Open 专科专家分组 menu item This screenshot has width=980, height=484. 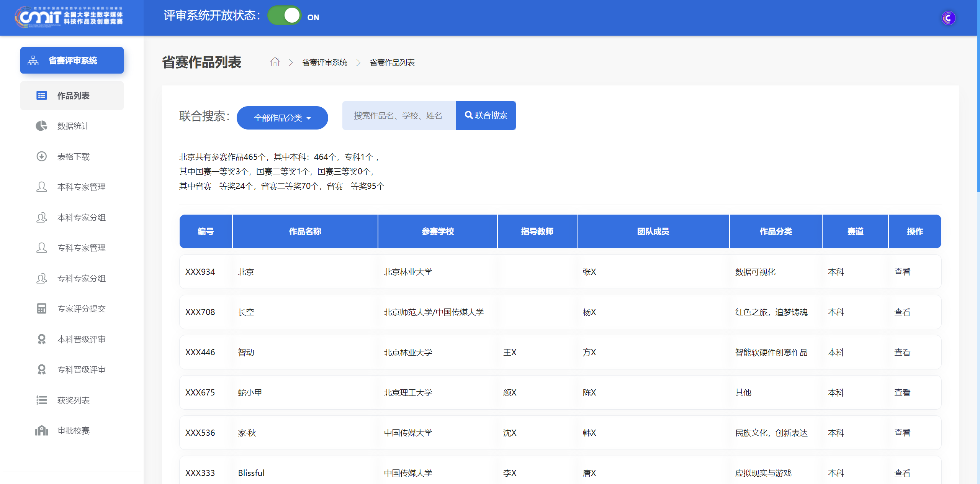click(81, 278)
